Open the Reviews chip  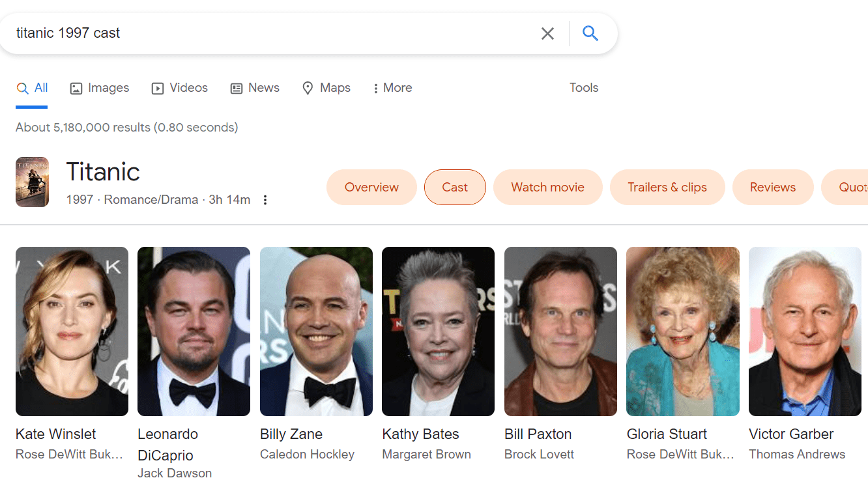[x=773, y=187]
